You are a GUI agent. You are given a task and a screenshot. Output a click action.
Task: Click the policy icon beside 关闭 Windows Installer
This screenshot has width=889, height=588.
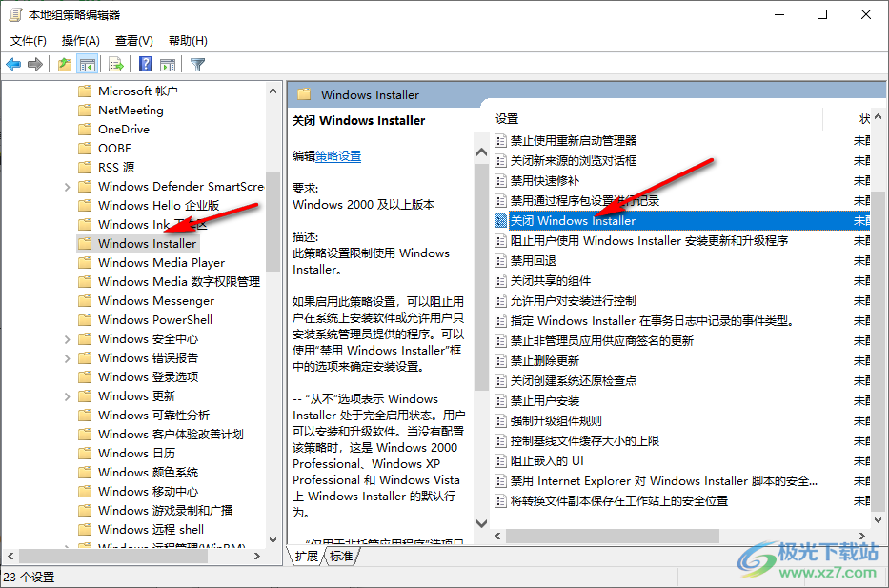click(x=500, y=220)
